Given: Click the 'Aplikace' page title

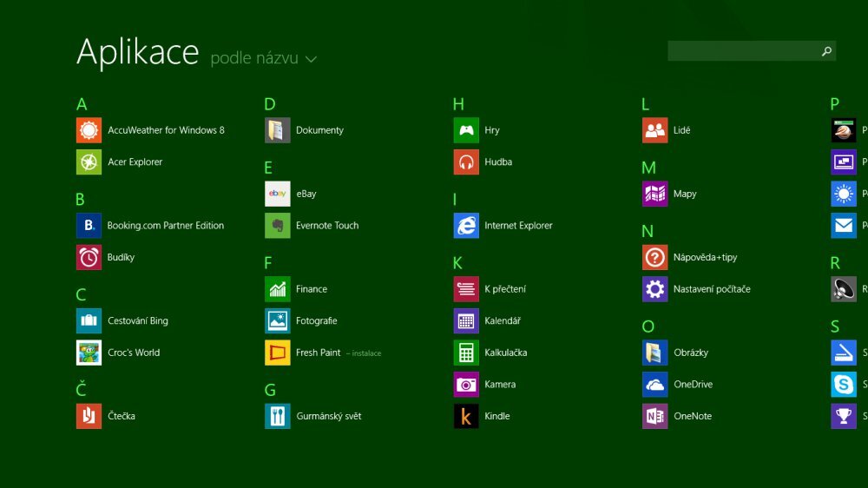Looking at the screenshot, I should (x=138, y=53).
